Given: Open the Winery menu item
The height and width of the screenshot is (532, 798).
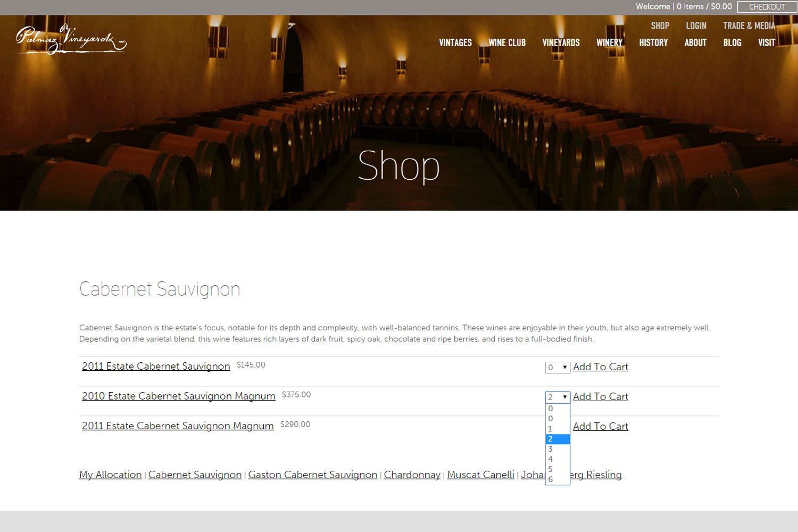Looking at the screenshot, I should pos(609,43).
